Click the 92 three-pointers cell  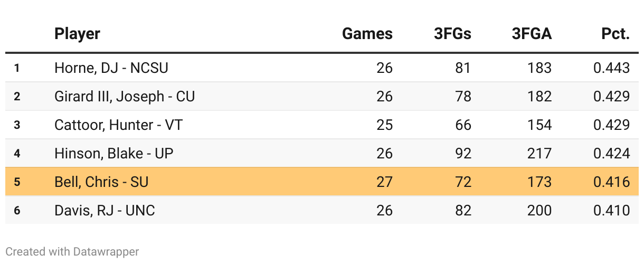point(463,153)
